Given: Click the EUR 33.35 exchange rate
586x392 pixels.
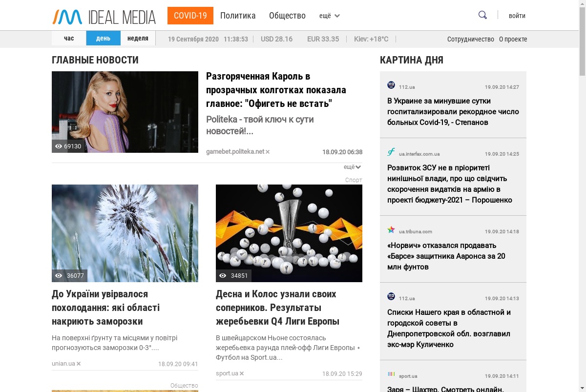Looking at the screenshot, I should (x=323, y=39).
